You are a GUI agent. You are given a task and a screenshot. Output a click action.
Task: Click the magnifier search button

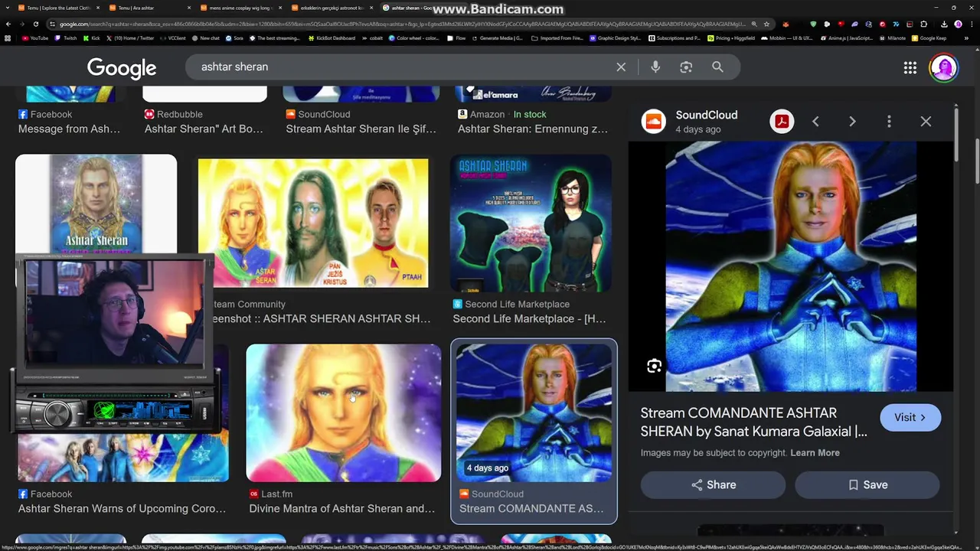coord(717,67)
